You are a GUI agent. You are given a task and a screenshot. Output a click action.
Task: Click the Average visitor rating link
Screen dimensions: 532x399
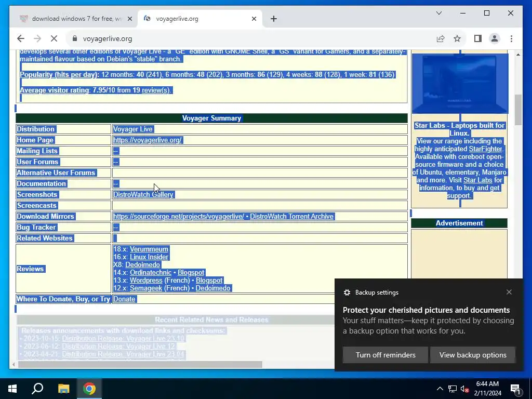click(x=55, y=90)
